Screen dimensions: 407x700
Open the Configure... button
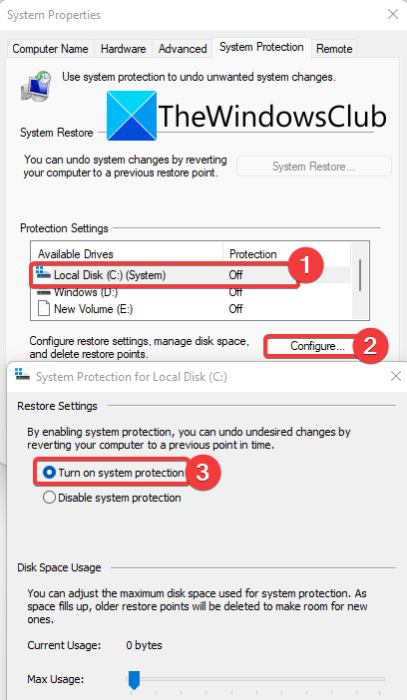317,346
